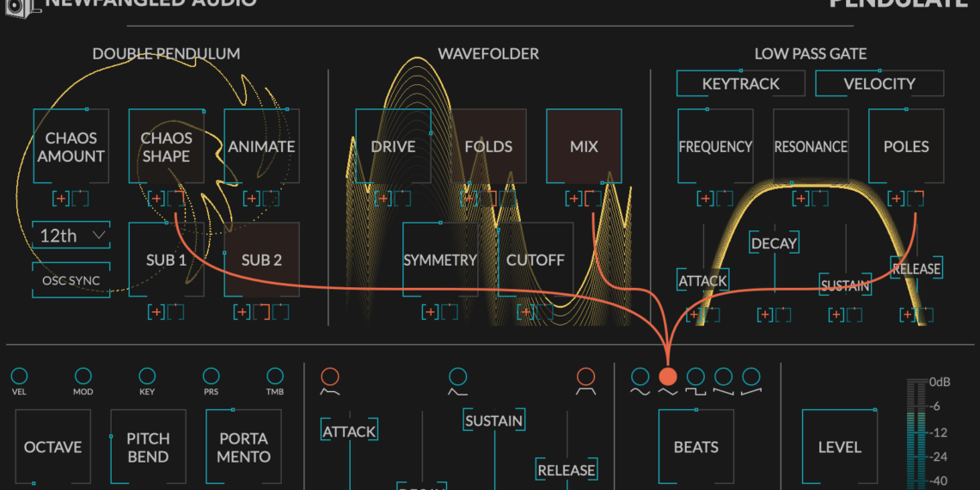Screen dimensions: 980x490
Task: Select the rightmost ramp-up LFO shape
Action: tap(751, 377)
